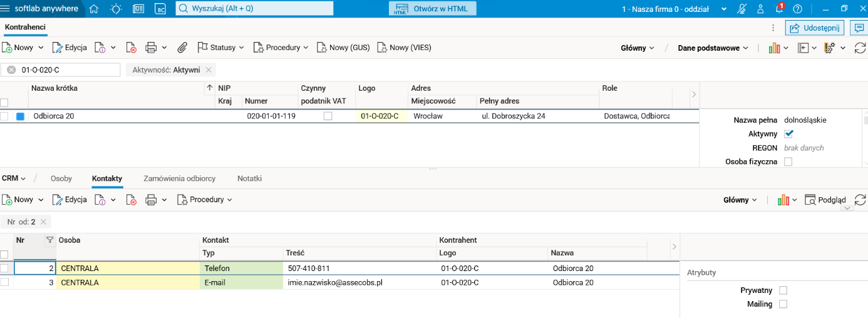The image size is (868, 318).
Task: Sort by Nazwa krótka column header
Action: [54, 88]
